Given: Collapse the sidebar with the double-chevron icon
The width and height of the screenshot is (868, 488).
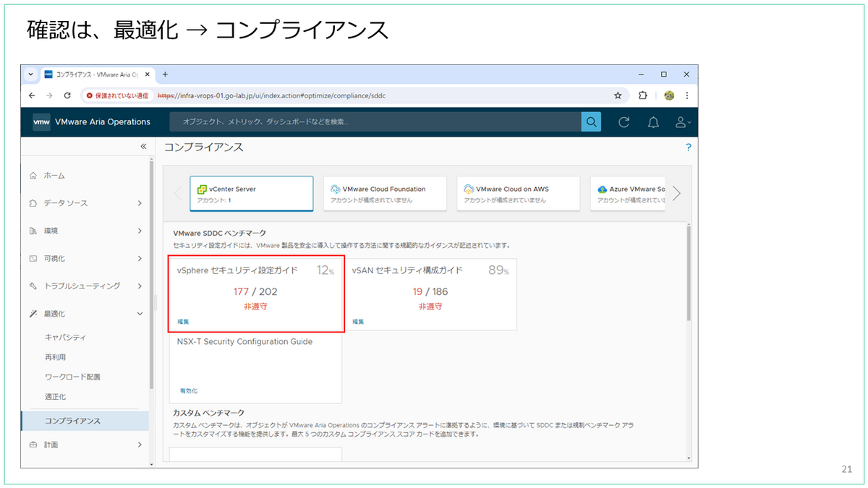Looking at the screenshot, I should click(x=143, y=147).
